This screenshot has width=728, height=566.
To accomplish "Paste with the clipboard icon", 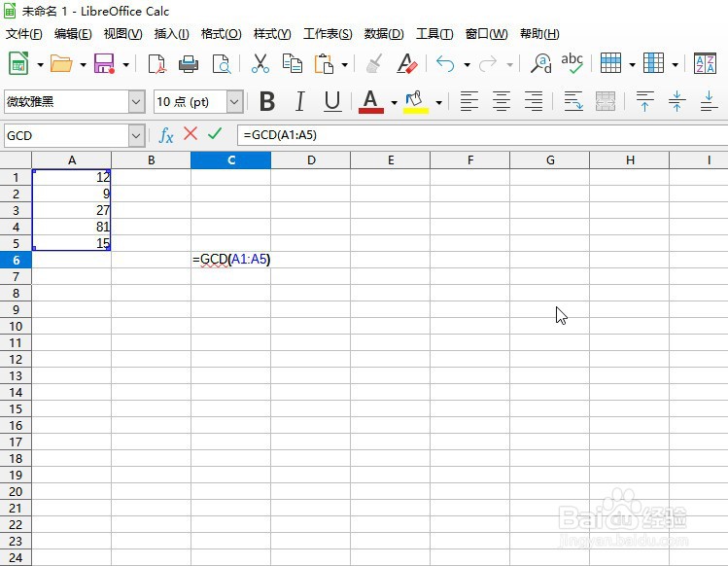I will click(x=324, y=63).
